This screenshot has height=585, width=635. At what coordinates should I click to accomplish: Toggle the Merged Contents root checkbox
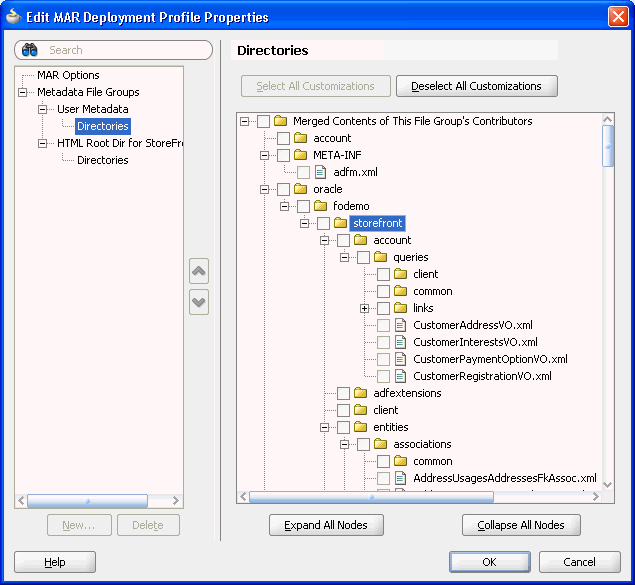coord(264,121)
